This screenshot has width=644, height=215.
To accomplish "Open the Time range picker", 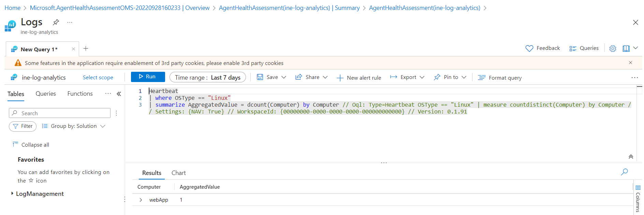I will 207,77.
